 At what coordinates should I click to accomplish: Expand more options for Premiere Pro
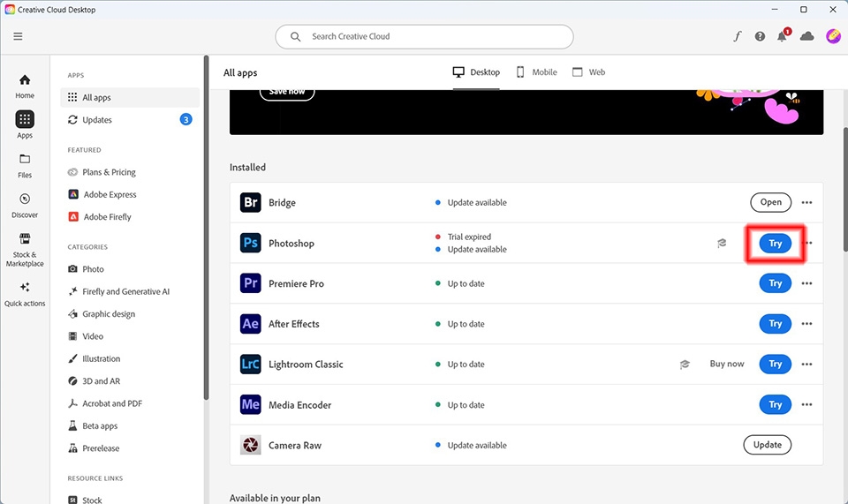tap(806, 283)
